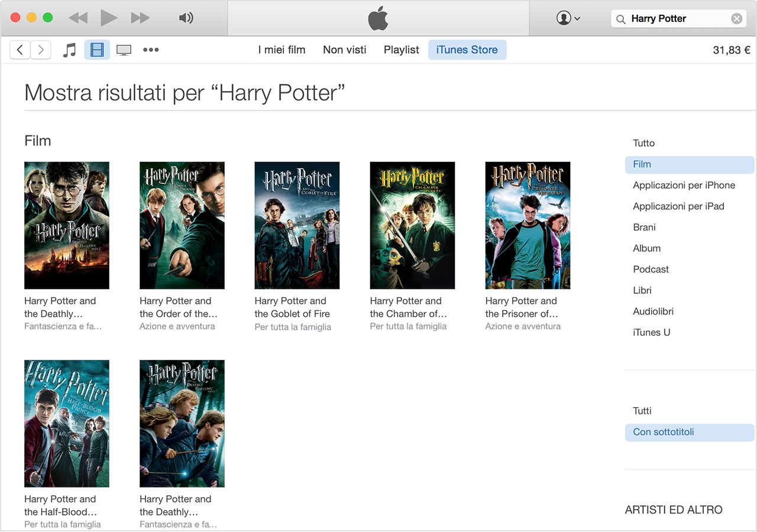This screenshot has width=757, height=532.
Task: Open Chamber of Secrets poster
Action: [412, 225]
